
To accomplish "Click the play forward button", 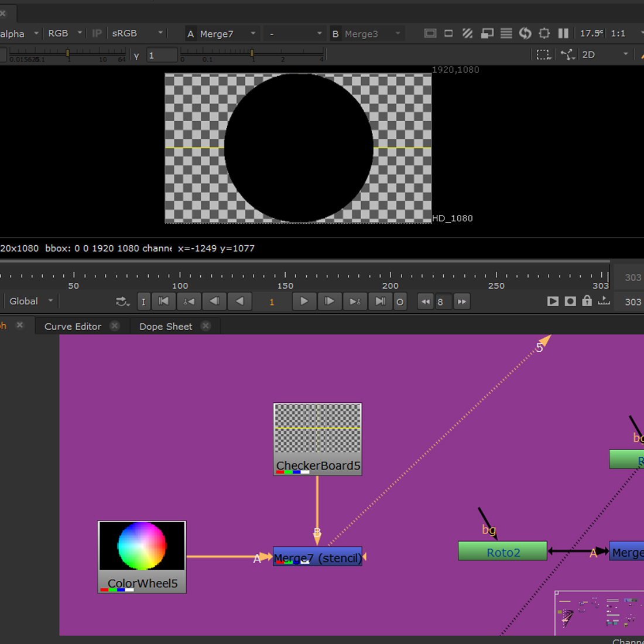I will tap(304, 302).
